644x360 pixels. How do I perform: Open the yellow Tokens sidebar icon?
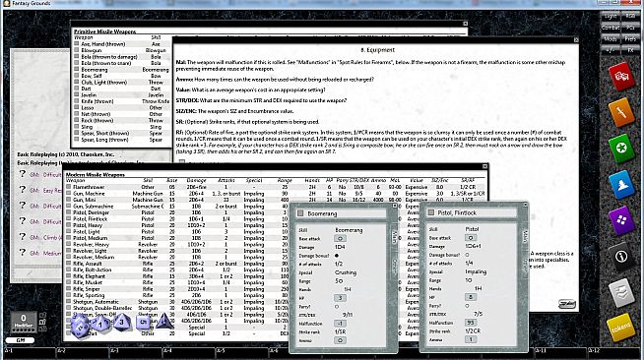tap(621, 328)
